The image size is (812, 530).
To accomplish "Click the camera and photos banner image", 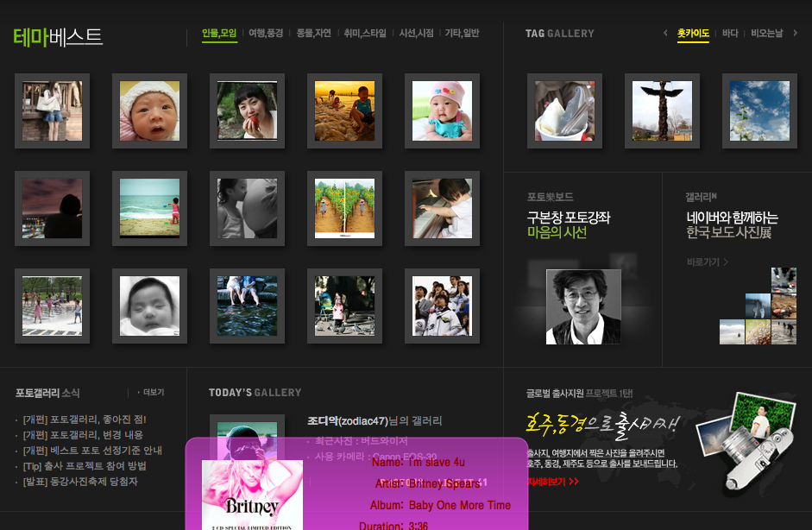I will coord(746,441).
